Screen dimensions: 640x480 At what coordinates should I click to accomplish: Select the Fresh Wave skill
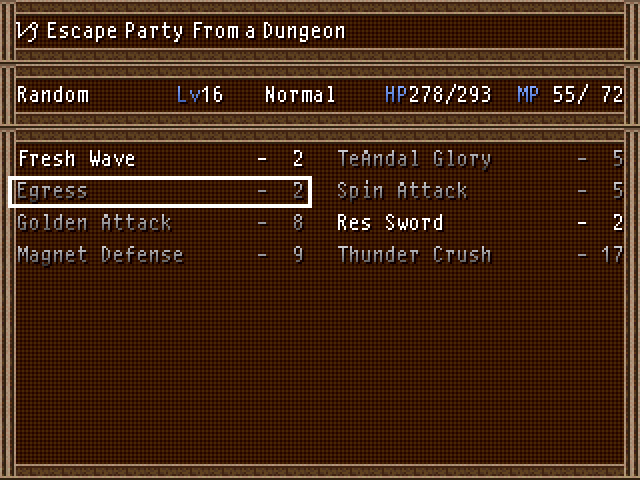(x=160, y=159)
